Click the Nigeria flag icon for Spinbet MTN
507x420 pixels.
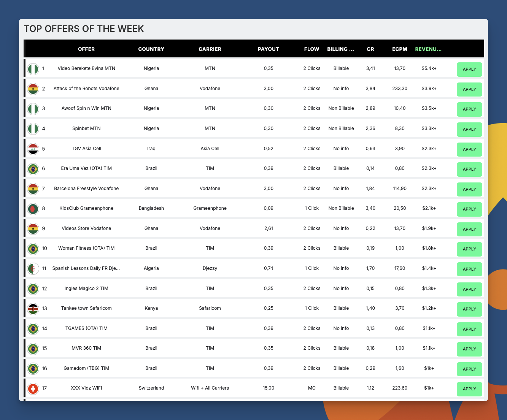pos(33,129)
